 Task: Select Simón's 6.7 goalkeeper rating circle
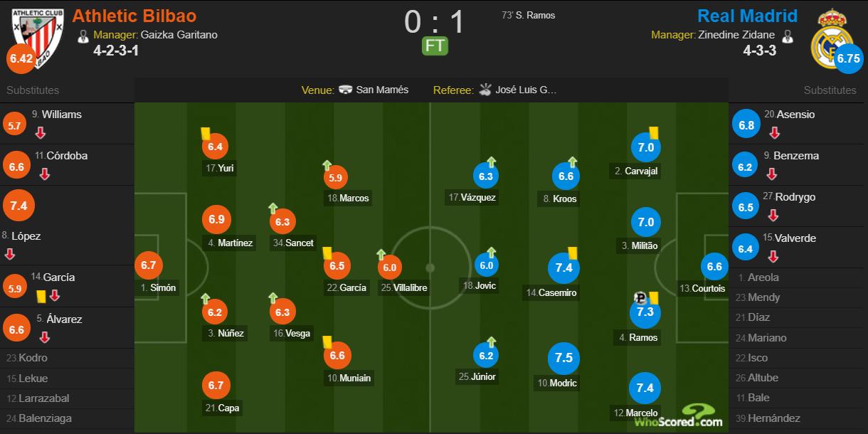[148, 265]
